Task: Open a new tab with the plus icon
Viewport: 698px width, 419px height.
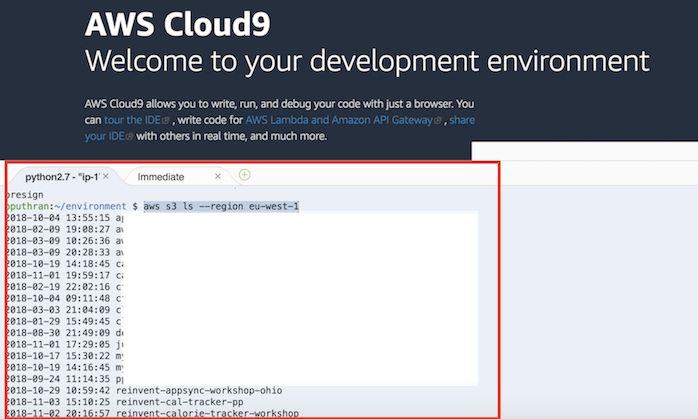Action: click(244, 175)
